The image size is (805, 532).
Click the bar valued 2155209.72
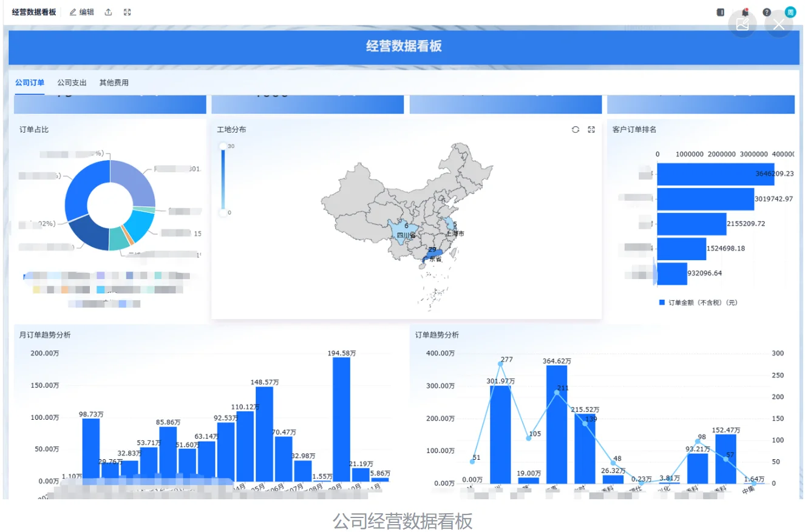tap(691, 224)
